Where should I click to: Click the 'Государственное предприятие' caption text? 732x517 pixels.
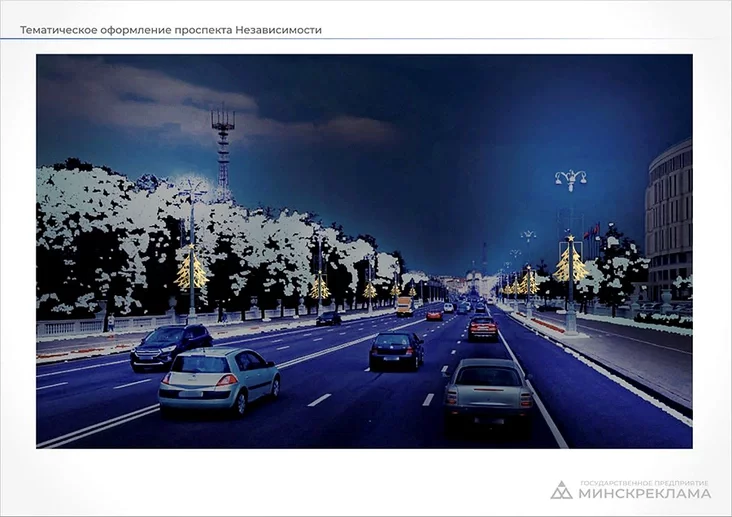tap(644, 482)
